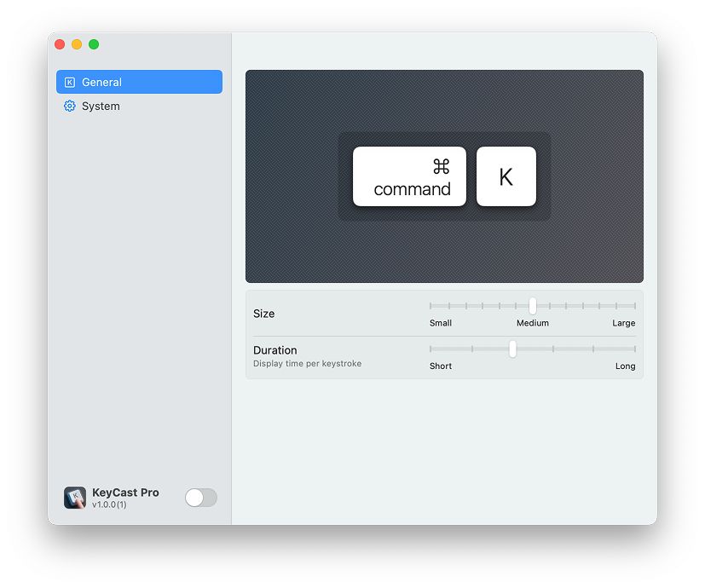
Task: Click the Long label under Duration
Action: point(625,366)
